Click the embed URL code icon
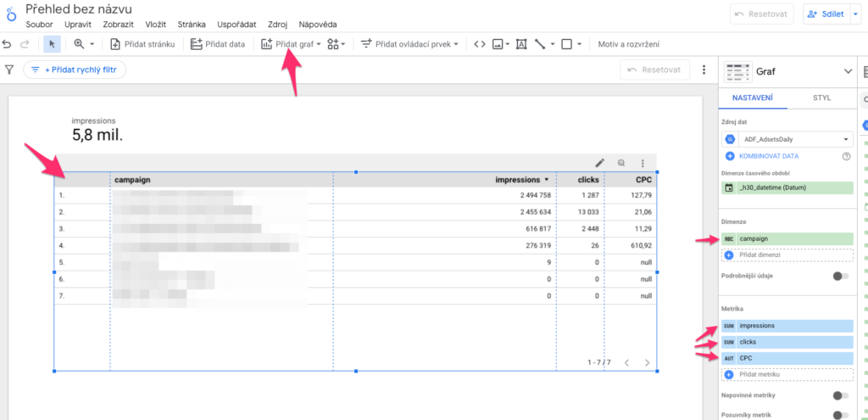 click(x=479, y=44)
